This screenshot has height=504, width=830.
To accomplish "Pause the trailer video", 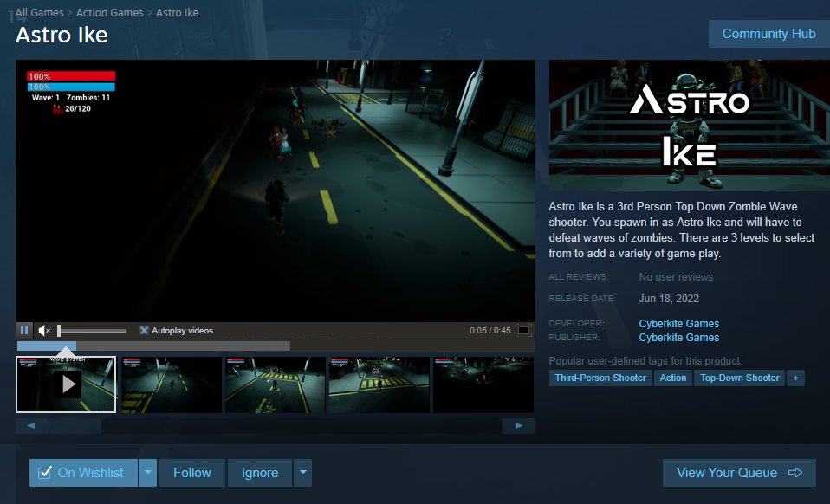I will click(x=24, y=331).
